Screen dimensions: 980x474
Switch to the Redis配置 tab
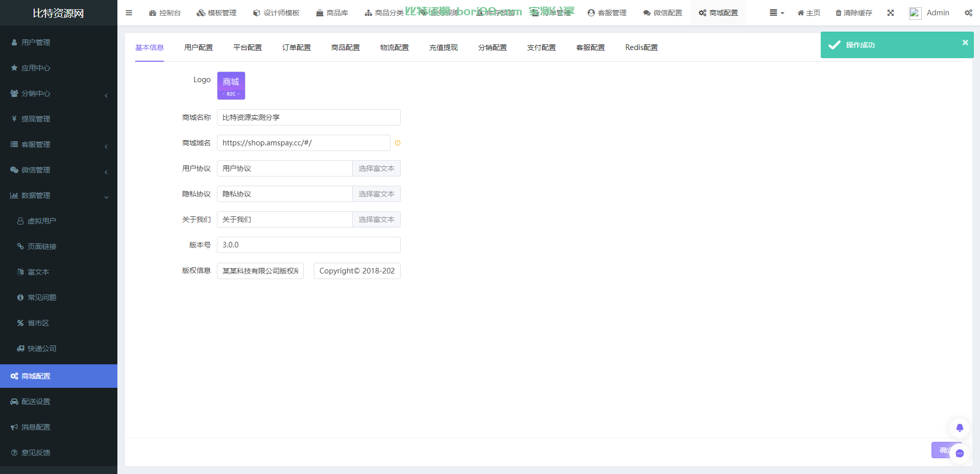point(642,47)
